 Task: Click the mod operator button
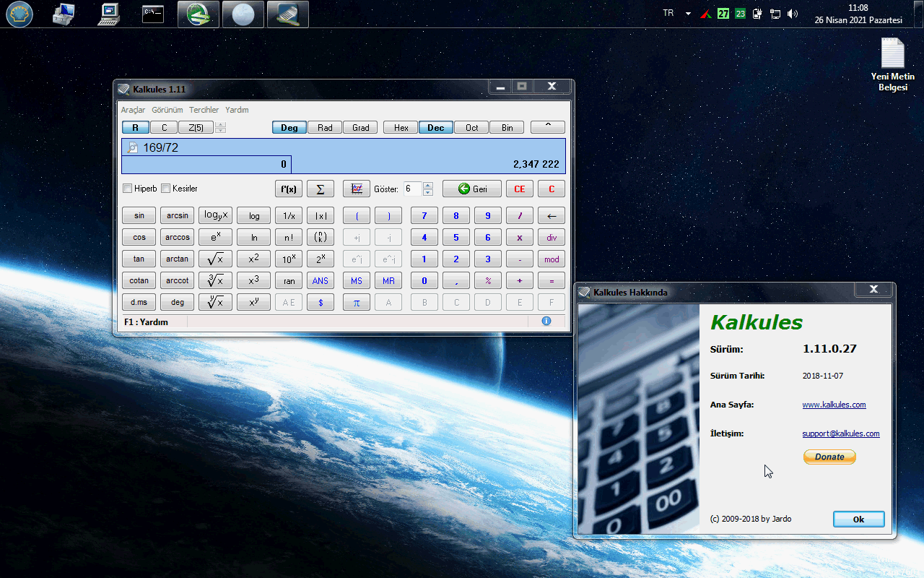pos(552,259)
